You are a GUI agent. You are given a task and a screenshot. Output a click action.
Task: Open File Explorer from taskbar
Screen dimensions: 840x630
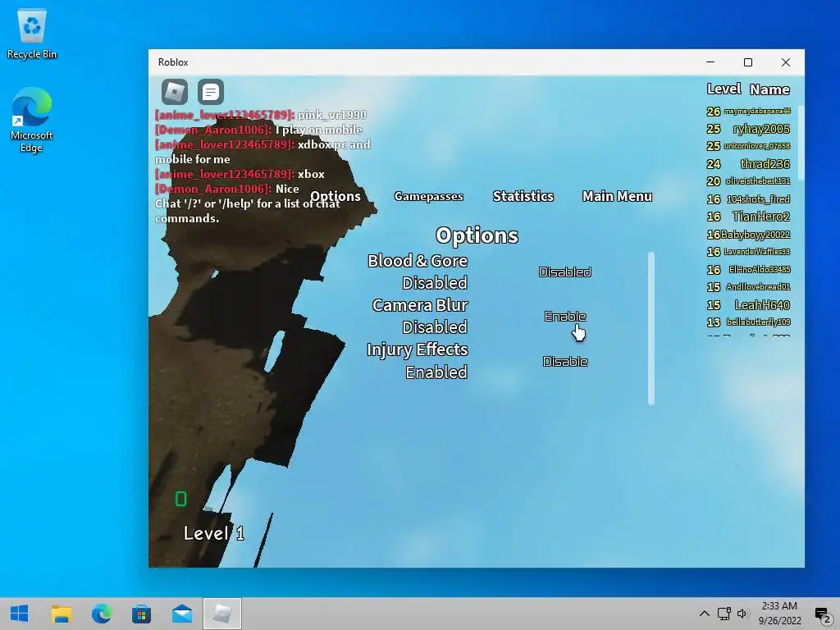[x=61, y=614]
